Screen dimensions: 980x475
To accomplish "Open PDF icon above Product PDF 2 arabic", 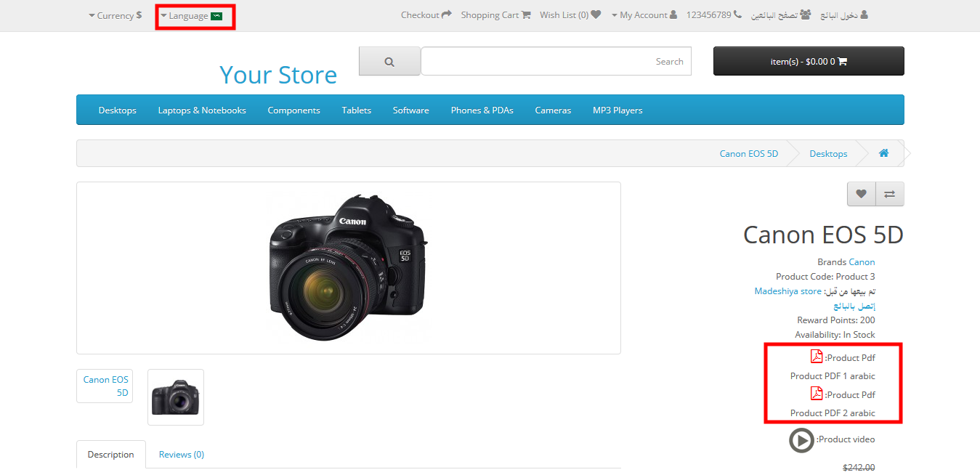I will pos(817,394).
